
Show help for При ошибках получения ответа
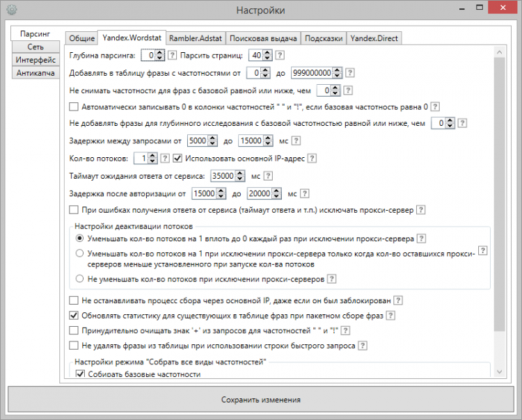[x=421, y=210]
